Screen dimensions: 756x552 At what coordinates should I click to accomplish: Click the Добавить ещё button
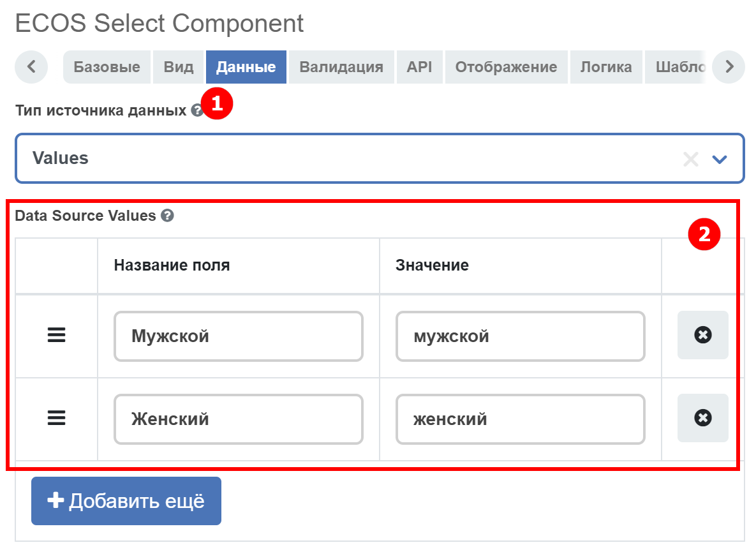126,501
